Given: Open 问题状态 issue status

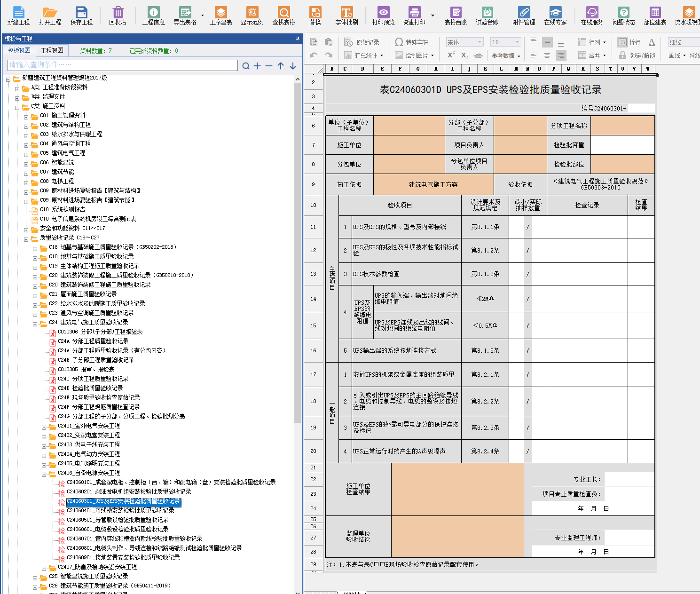Looking at the screenshot, I should (624, 16).
